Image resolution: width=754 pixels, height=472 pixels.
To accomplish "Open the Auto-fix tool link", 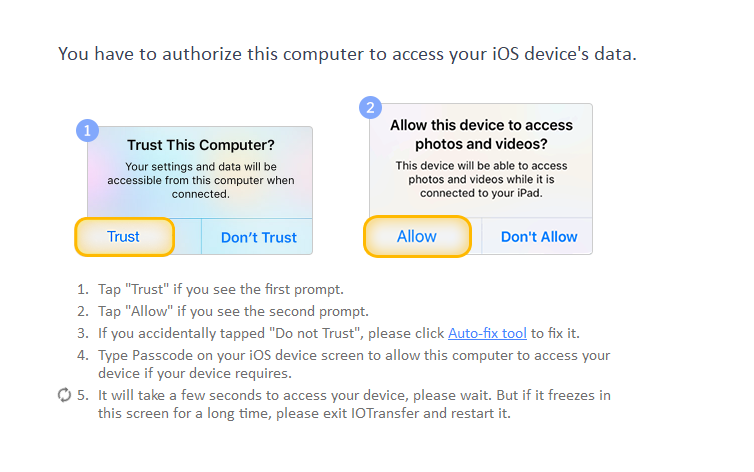I will click(x=487, y=333).
